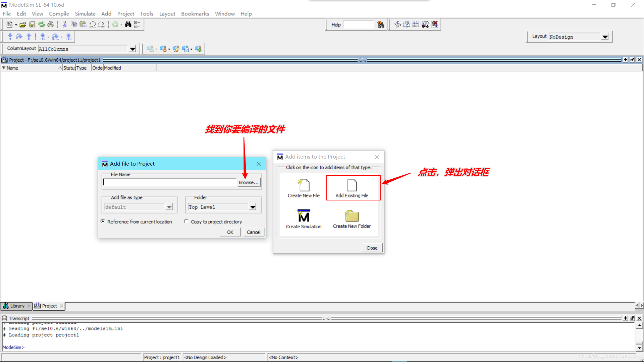The image size is (644, 362).
Task: Click Cancel in Add file to Project
Action: coord(254,232)
